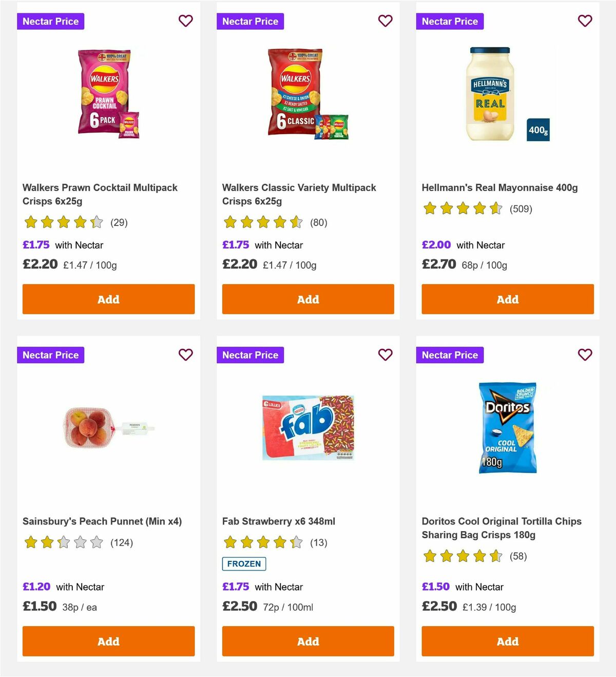Screen dimensions: 616x677
Task: Click the Nectar Price badge on Hellmann's Mayonnaise
Action: [x=450, y=21]
